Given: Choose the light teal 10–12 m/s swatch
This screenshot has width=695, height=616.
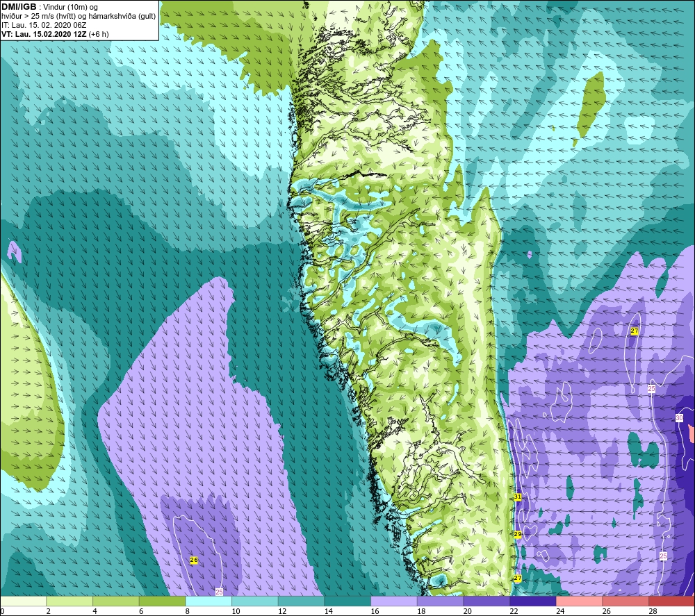Looking at the screenshot, I should 255,601.
